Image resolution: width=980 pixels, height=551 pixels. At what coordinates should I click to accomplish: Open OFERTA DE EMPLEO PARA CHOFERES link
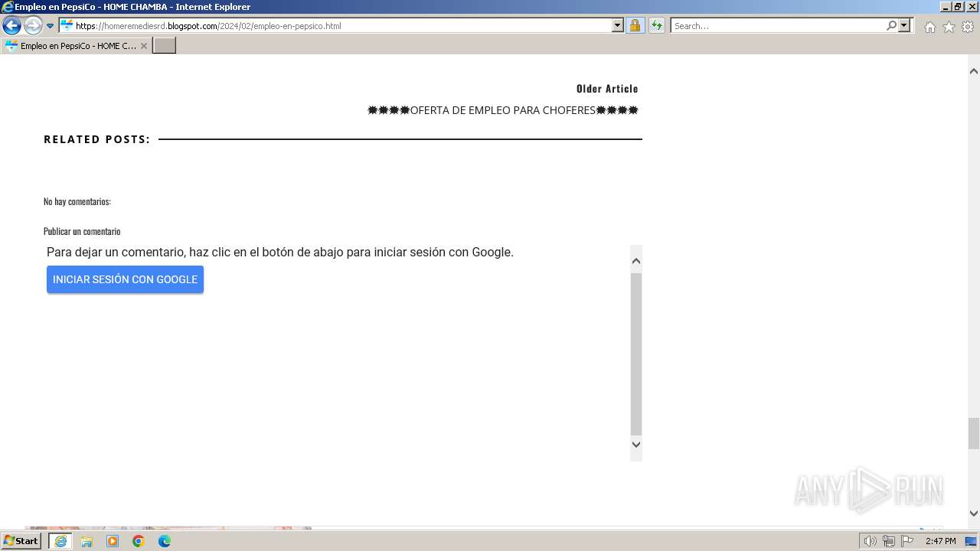pyautogui.click(x=503, y=110)
